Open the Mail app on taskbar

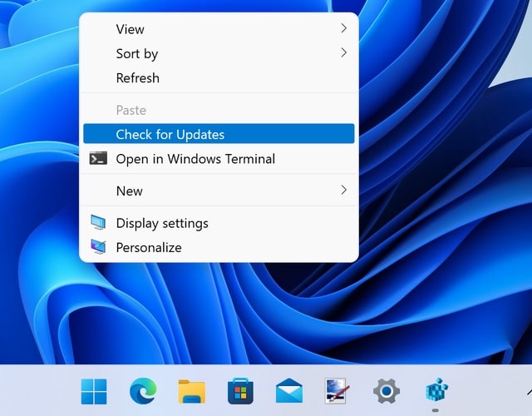(x=289, y=390)
